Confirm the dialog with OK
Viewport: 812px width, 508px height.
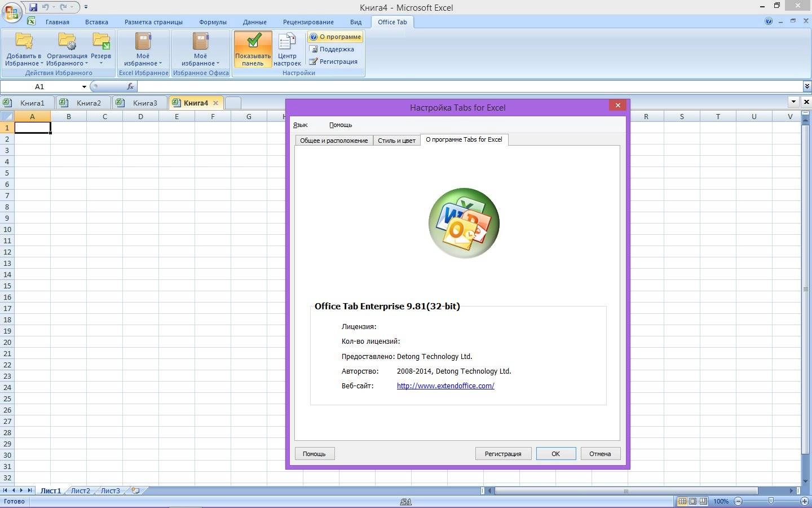[555, 454]
